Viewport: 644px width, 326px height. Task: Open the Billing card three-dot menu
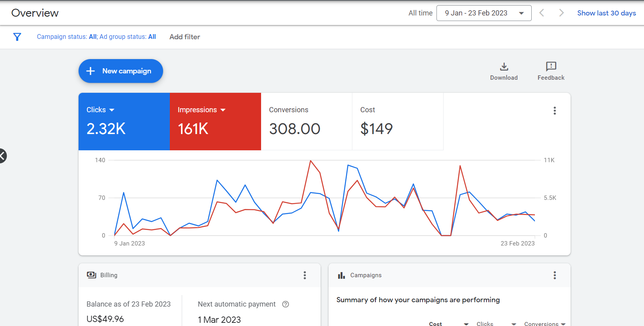(x=304, y=275)
